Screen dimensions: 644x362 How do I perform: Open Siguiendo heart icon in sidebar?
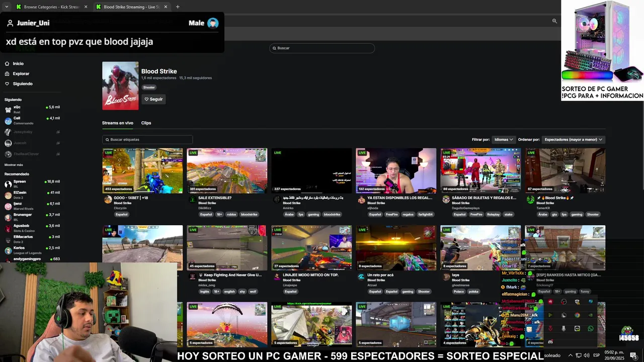[x=7, y=84]
